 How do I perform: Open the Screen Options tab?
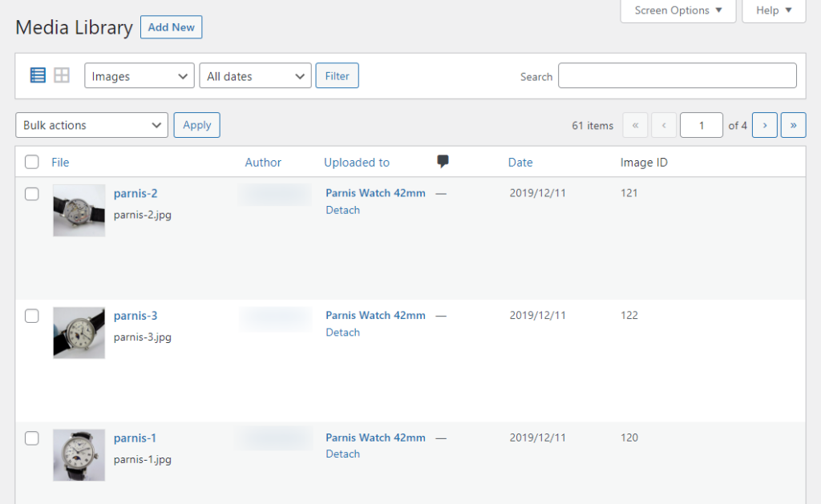(x=677, y=10)
